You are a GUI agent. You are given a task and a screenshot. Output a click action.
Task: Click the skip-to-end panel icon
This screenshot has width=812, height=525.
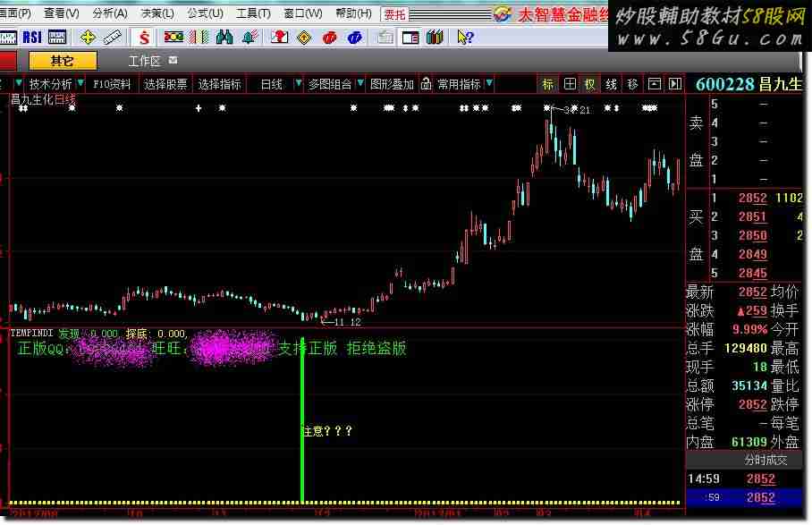(675, 84)
